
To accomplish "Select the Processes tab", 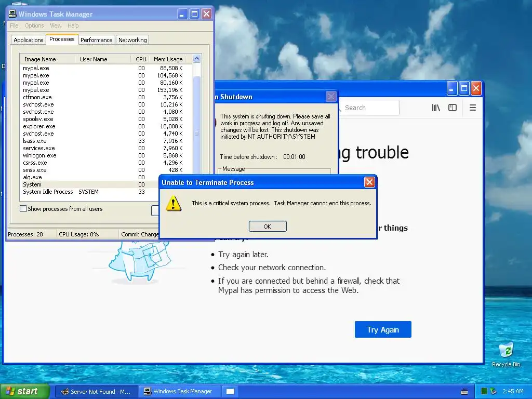I will tap(62, 39).
